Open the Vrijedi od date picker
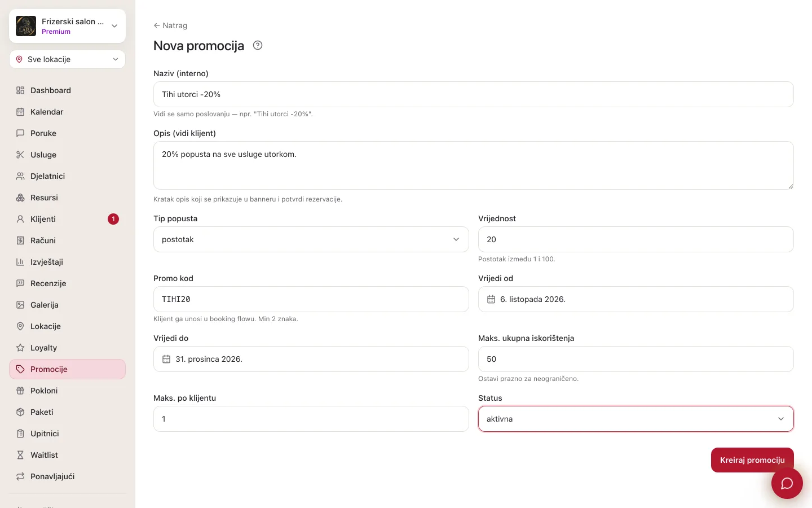Image resolution: width=812 pixels, height=508 pixels. click(x=636, y=299)
